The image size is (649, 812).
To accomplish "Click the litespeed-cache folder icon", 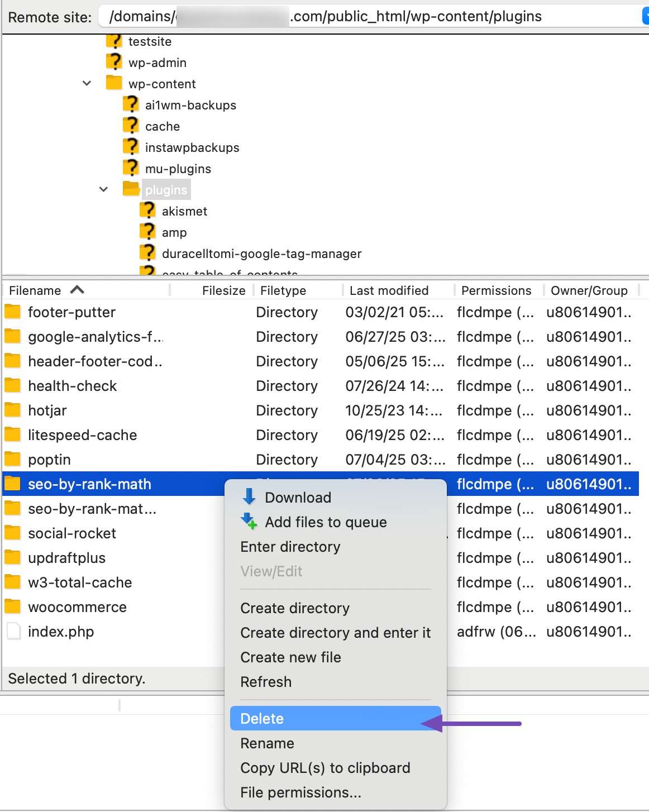I will pyautogui.click(x=13, y=434).
